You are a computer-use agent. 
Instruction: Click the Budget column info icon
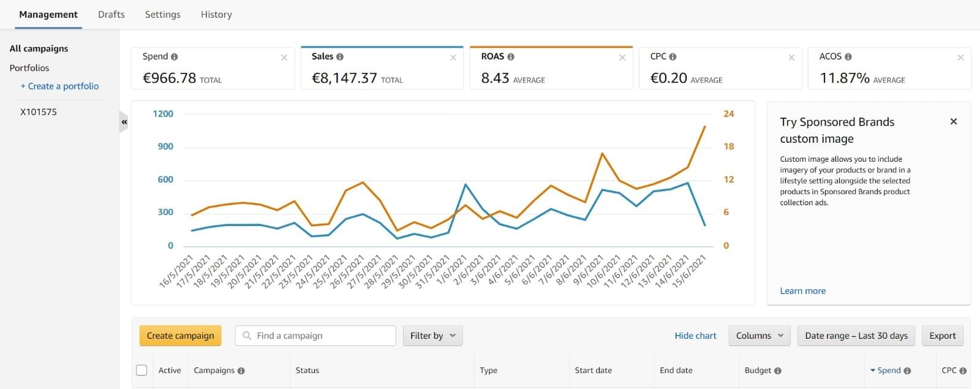(778, 371)
